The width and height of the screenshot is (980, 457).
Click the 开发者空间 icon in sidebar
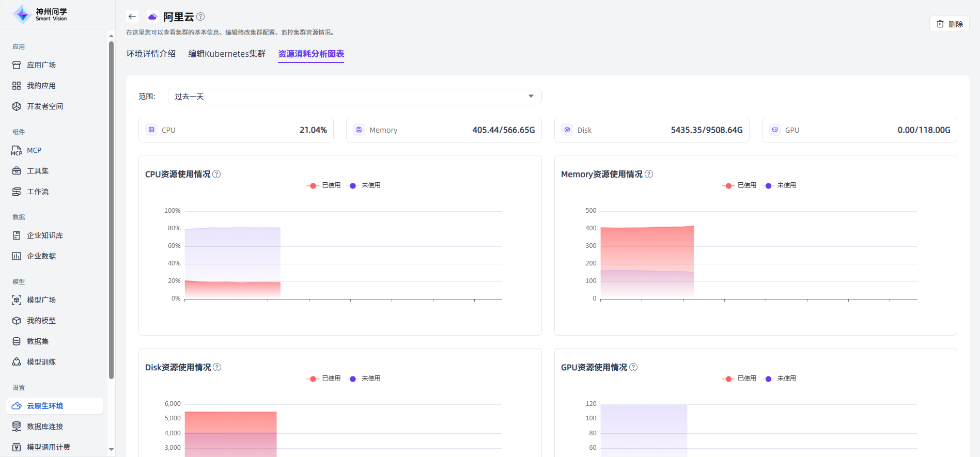coord(17,106)
